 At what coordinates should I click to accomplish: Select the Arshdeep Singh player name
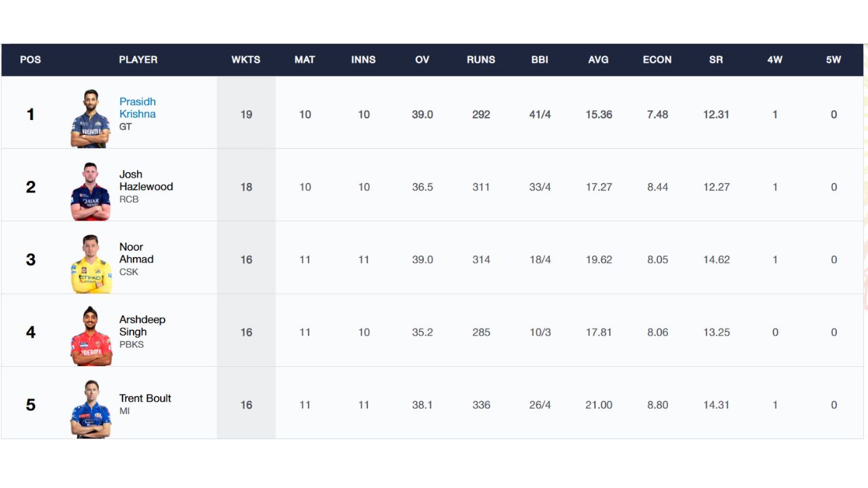coord(142,325)
